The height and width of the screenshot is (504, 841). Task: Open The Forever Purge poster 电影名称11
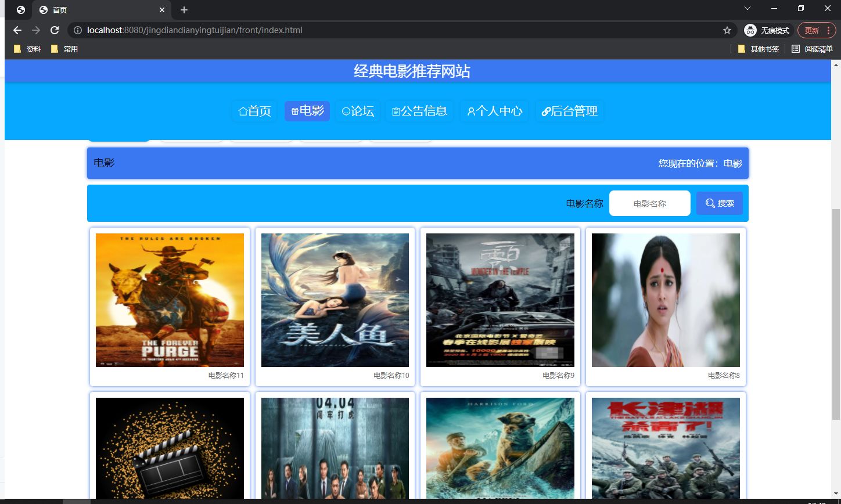click(170, 300)
